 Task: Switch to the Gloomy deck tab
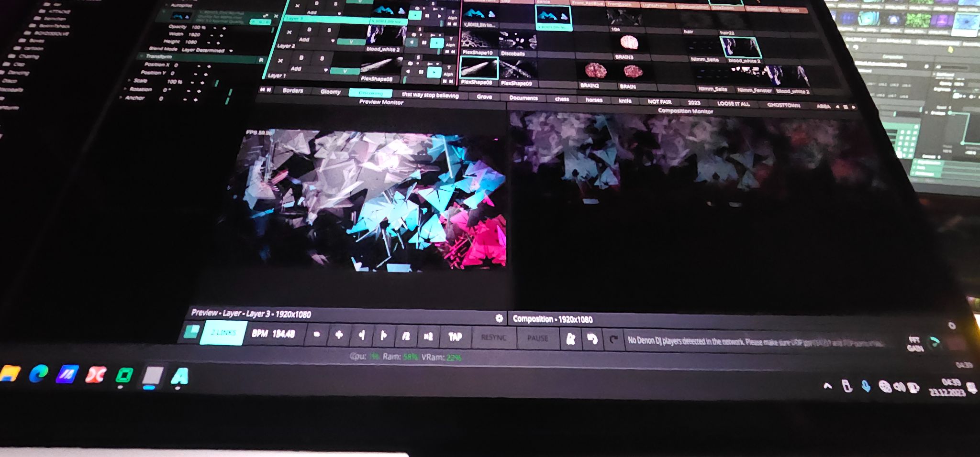(x=330, y=91)
